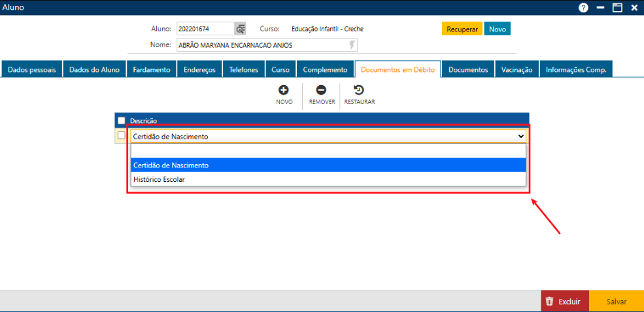This screenshot has height=312, width=644.
Task: Switch to the Dados pessoais tab
Action: pyautogui.click(x=32, y=70)
